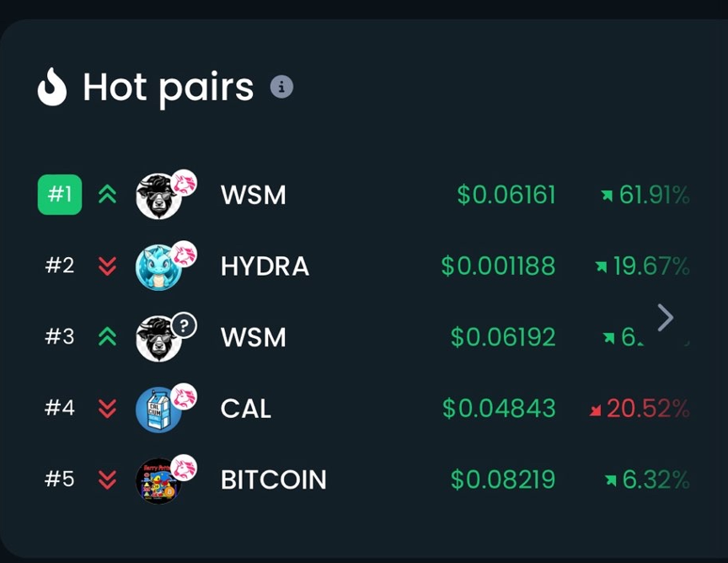This screenshot has width=728, height=563.
Task: Click the green up arrows in row #1
Action: tap(107, 196)
